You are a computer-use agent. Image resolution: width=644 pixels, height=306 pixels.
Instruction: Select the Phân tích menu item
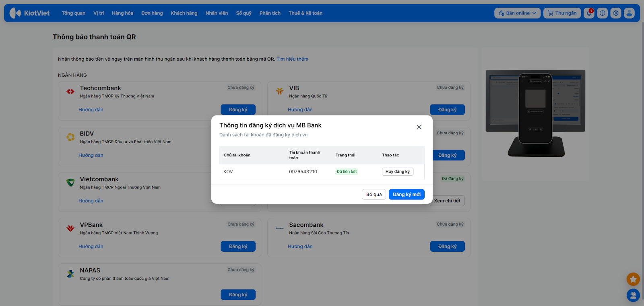point(270,13)
